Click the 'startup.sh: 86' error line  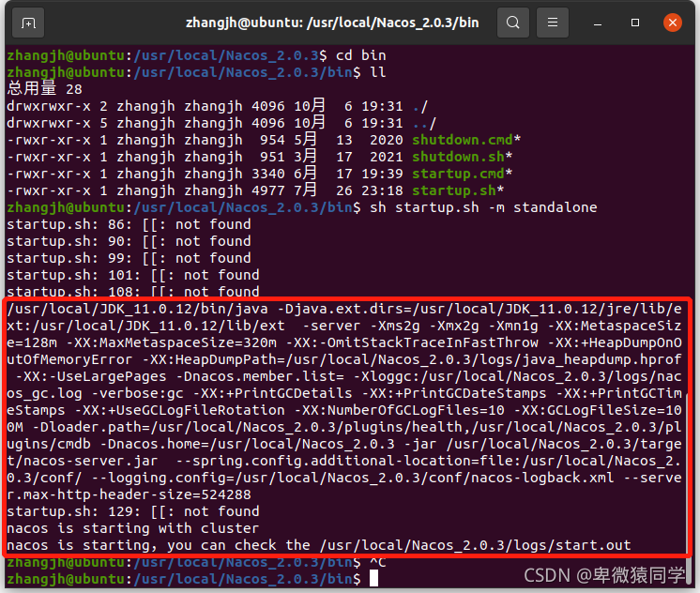coord(129,224)
